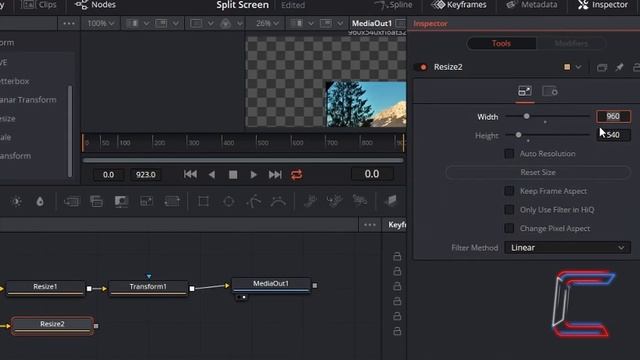Click the Width slider handle
The width and height of the screenshot is (640, 360).
(x=527, y=116)
